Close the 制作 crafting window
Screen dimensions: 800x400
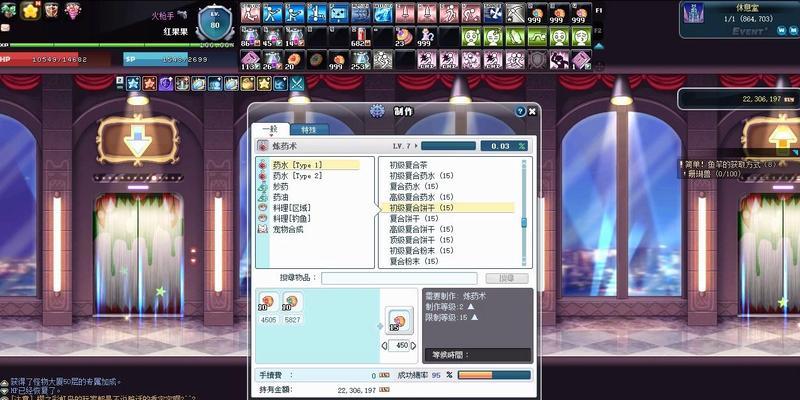click(532, 111)
